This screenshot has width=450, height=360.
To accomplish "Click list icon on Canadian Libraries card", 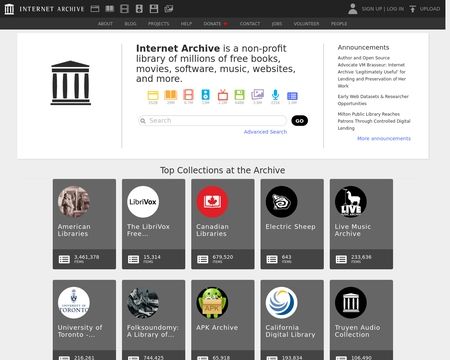I will pyautogui.click(x=203, y=259).
